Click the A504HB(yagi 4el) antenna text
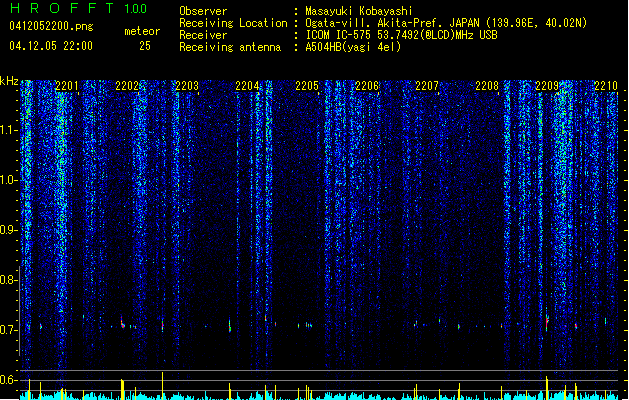629x400 pixels. pos(353,47)
